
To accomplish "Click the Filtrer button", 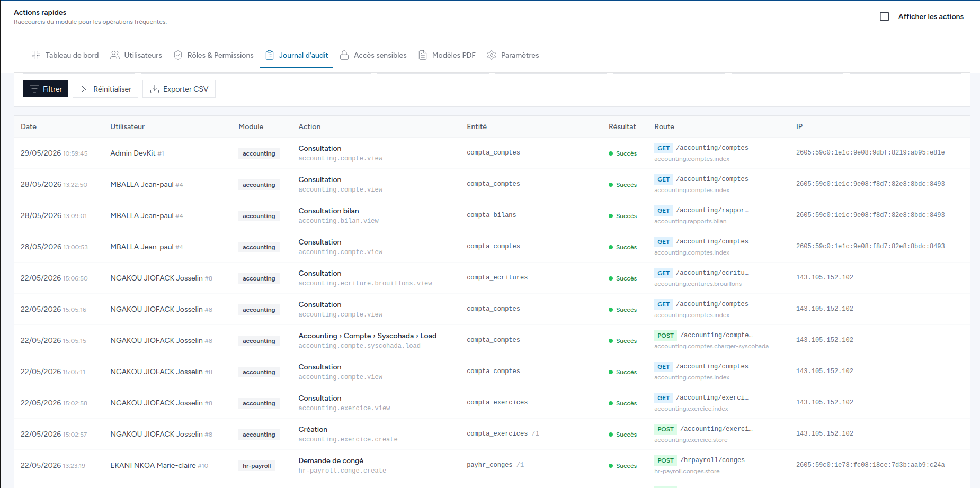I will pyautogui.click(x=46, y=89).
